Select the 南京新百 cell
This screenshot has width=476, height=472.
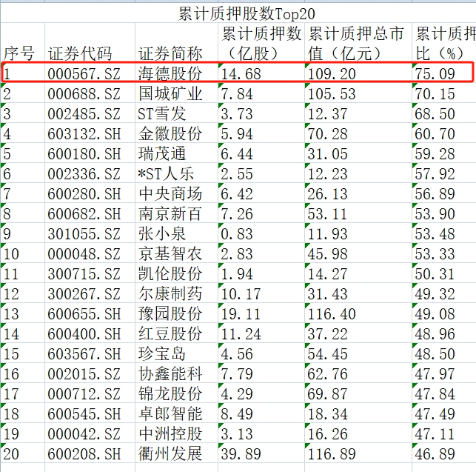point(176,213)
